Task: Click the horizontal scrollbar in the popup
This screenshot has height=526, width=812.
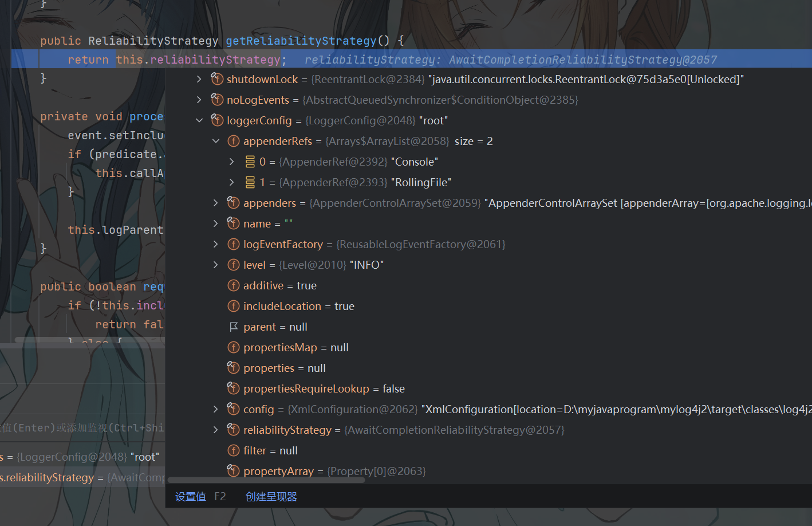Action: pyautogui.click(x=266, y=480)
